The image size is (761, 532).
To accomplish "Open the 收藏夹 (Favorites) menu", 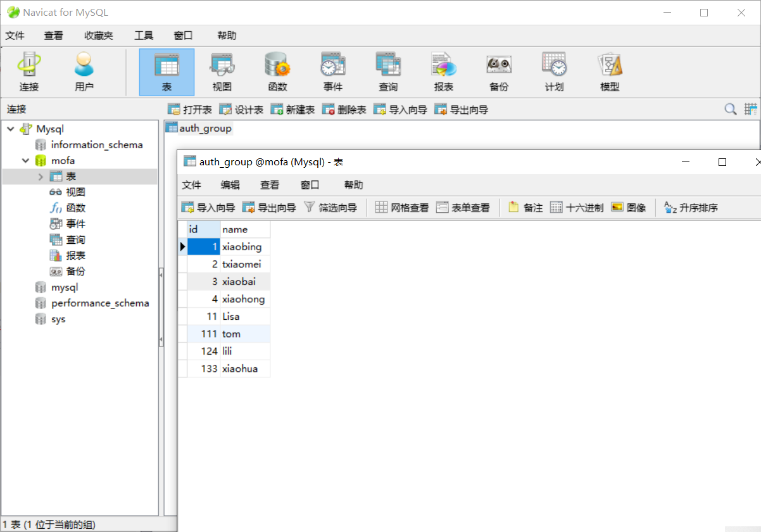I will 99,35.
